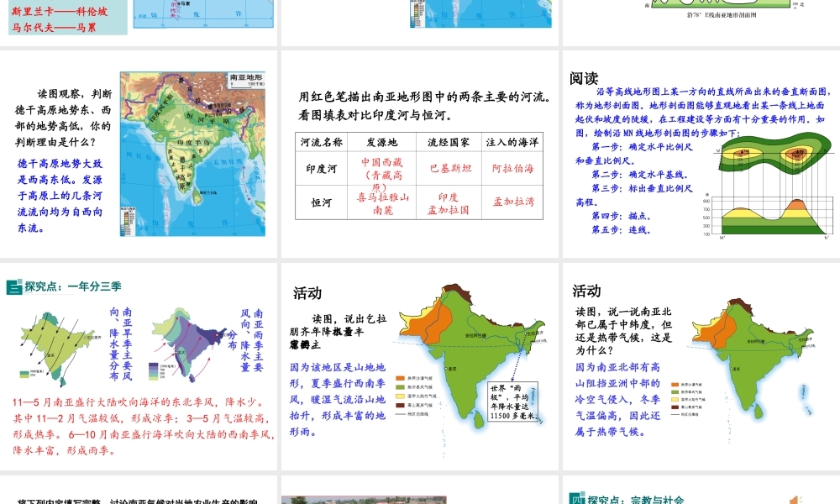The width and height of the screenshot is (840, 504).
Task: Click the 注入的海洋 table header cell
Action: click(512, 142)
